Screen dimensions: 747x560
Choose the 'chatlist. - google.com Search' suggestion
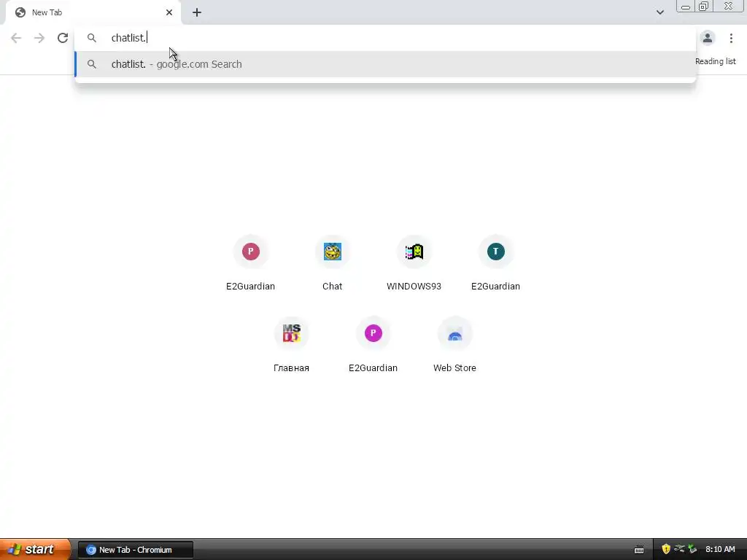click(385, 64)
